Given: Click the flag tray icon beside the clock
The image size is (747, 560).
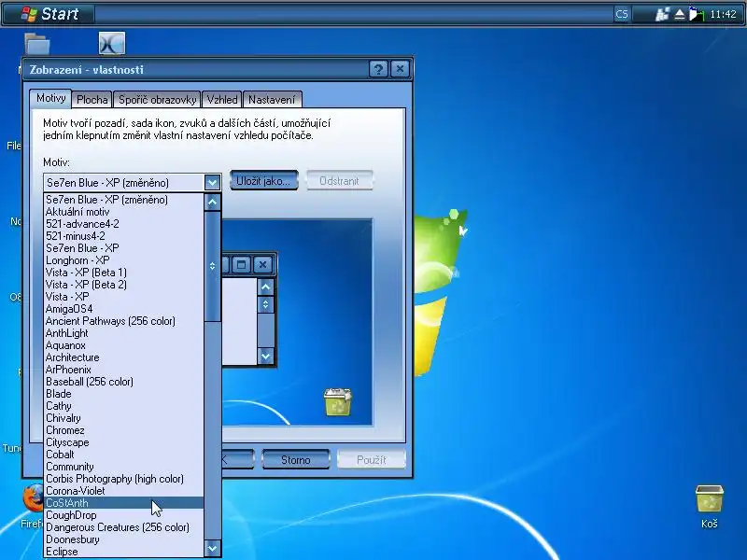Looking at the screenshot, I should click(x=696, y=14).
